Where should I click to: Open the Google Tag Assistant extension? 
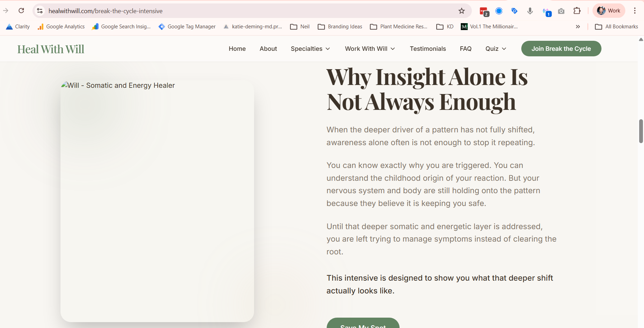click(514, 11)
